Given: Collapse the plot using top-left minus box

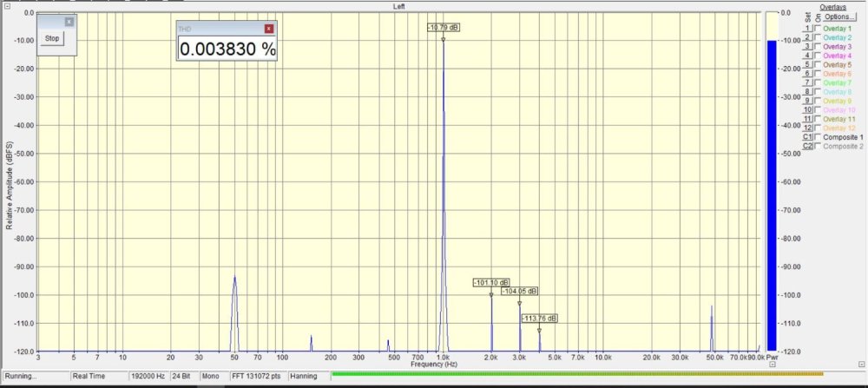Looking at the screenshot, I should [x=6, y=6].
